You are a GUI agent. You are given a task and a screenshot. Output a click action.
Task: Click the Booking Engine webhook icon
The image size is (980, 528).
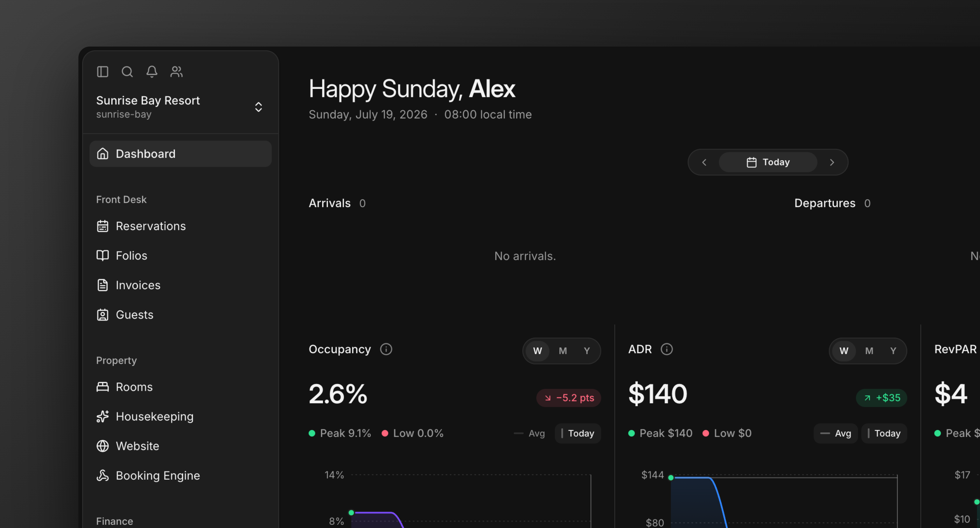point(103,475)
